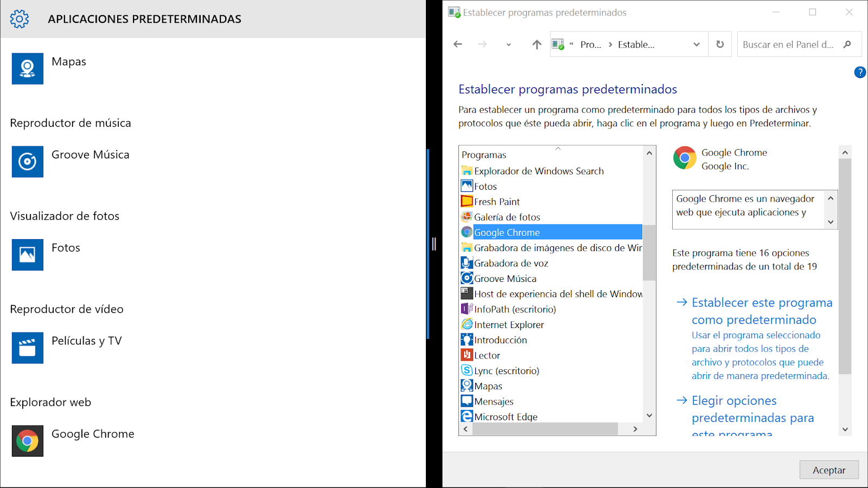Click the programs list horizontal scrollbar thumb

(545, 429)
